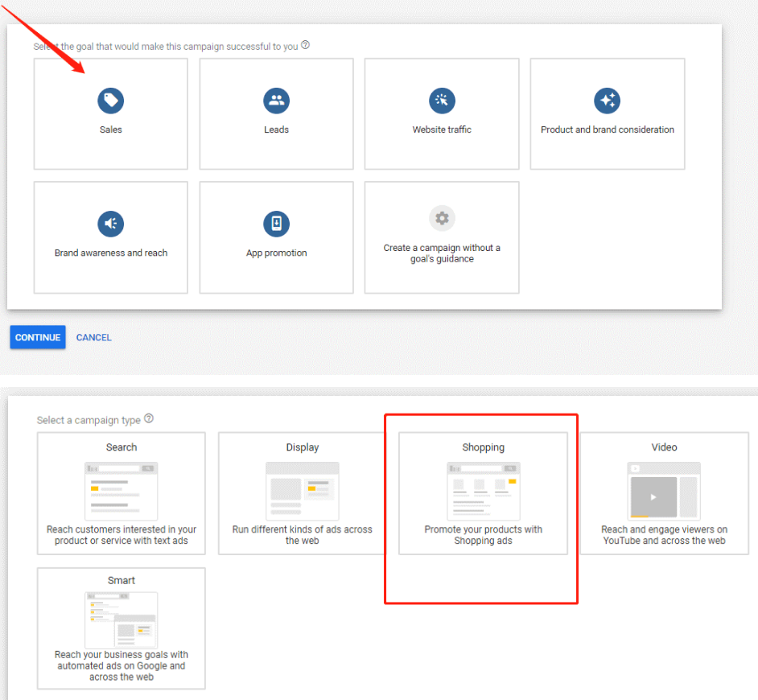Click 'Promote your products with Shopping ads' text

pos(484,535)
